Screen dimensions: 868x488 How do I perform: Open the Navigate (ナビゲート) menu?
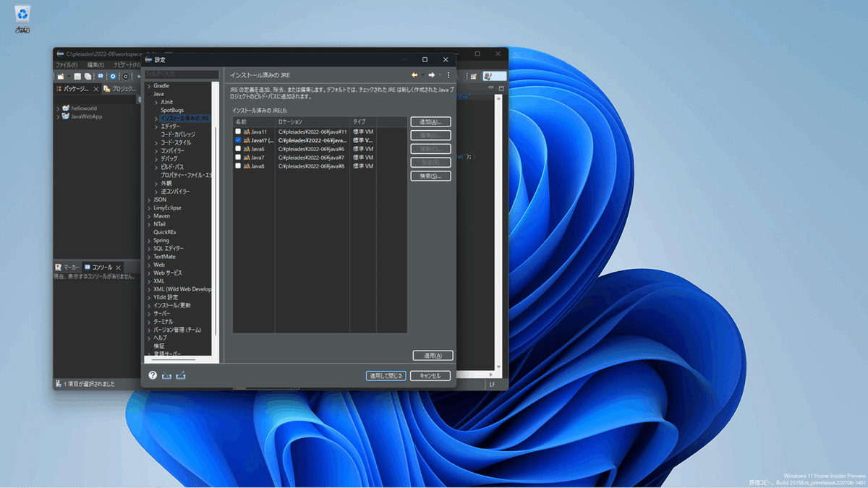tap(127, 65)
